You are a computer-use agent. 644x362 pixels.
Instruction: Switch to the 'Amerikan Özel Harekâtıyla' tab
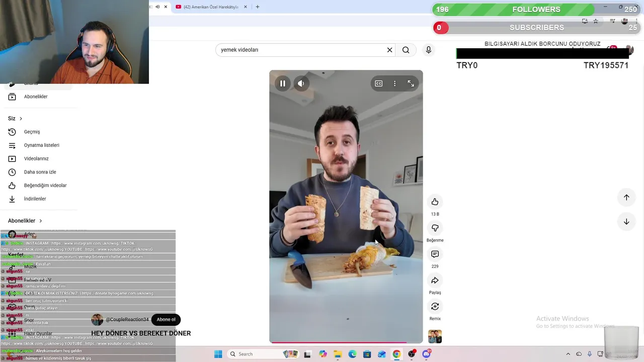point(207,7)
